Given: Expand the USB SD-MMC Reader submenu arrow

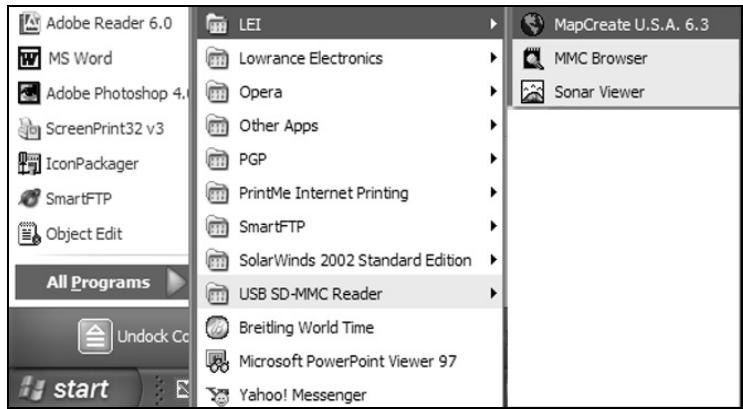Looking at the screenshot, I should 493,293.
